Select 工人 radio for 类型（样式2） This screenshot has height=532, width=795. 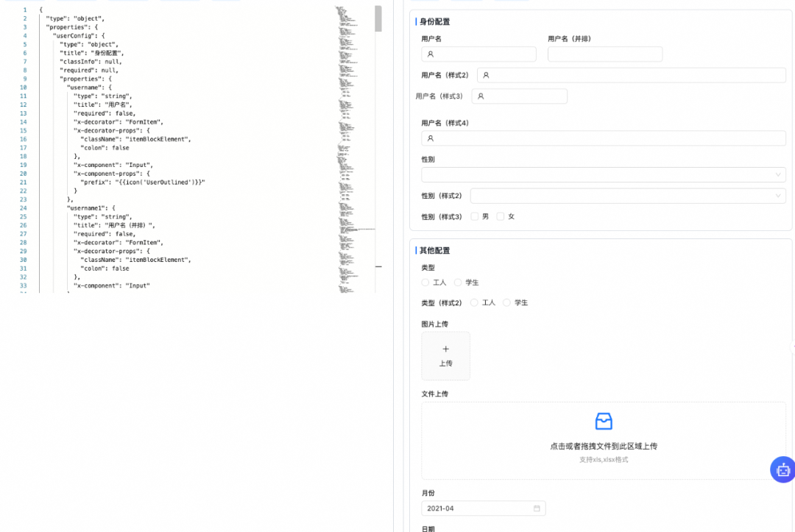tap(474, 302)
